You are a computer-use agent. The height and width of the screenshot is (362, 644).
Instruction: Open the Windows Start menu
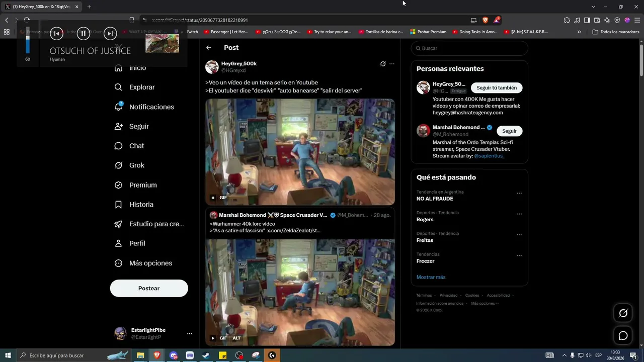pyautogui.click(x=8, y=355)
